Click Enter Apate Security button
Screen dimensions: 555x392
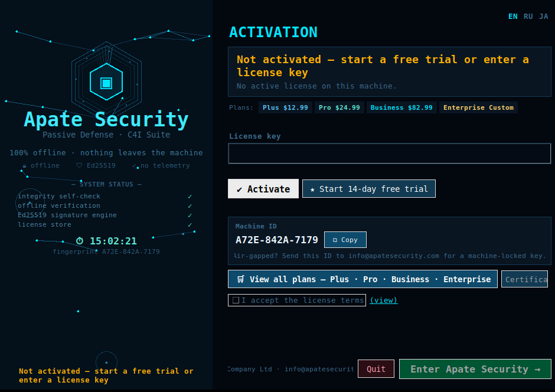coord(475,369)
